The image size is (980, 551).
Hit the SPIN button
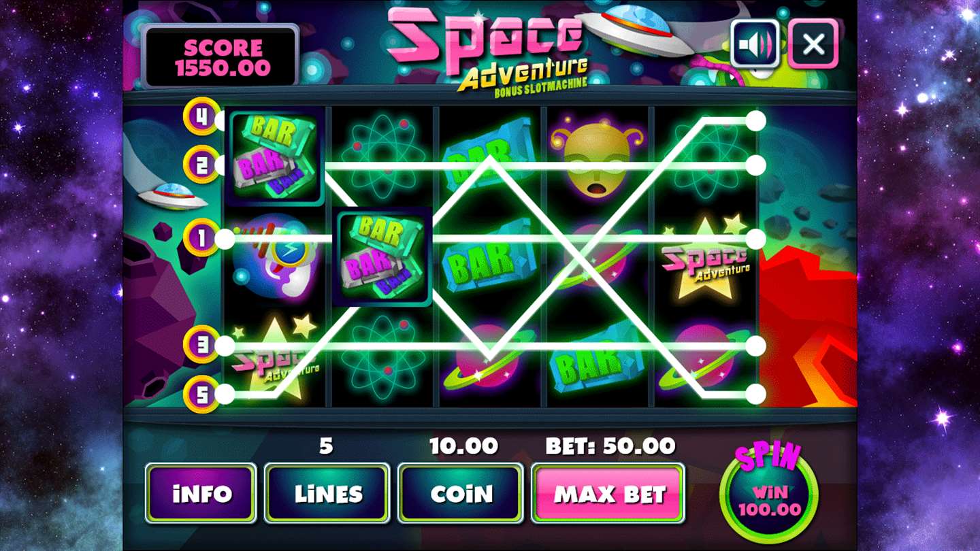769,491
